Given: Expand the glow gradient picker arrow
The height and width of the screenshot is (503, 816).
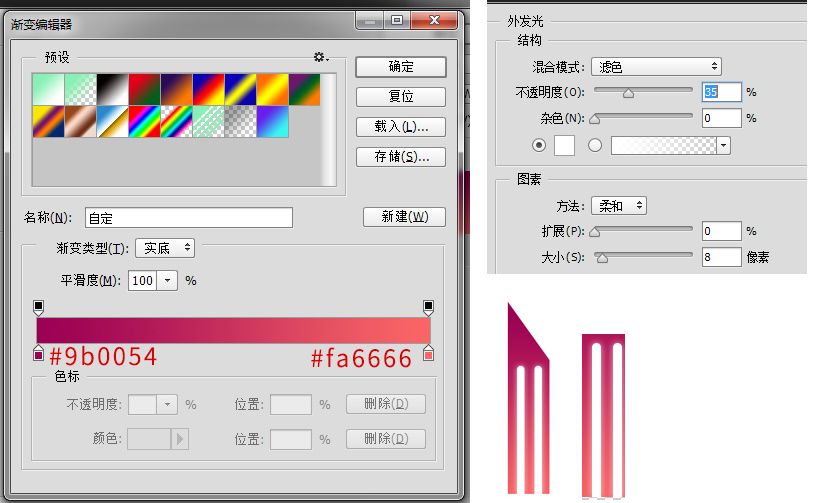Looking at the screenshot, I should coord(723,146).
